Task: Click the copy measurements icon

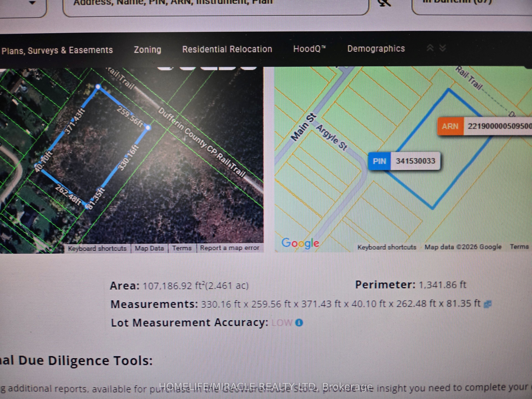Action: pos(488,304)
